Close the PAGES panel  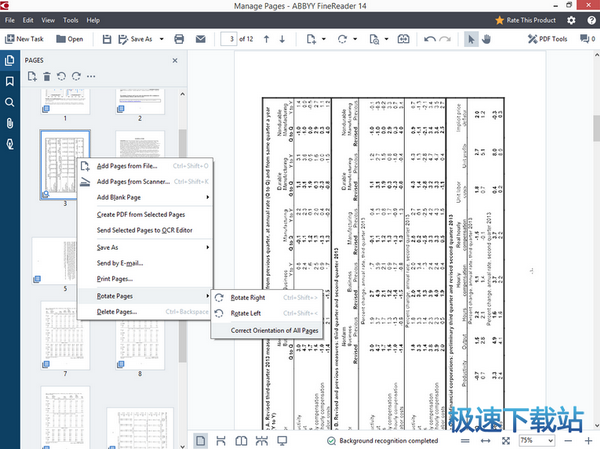point(175,60)
